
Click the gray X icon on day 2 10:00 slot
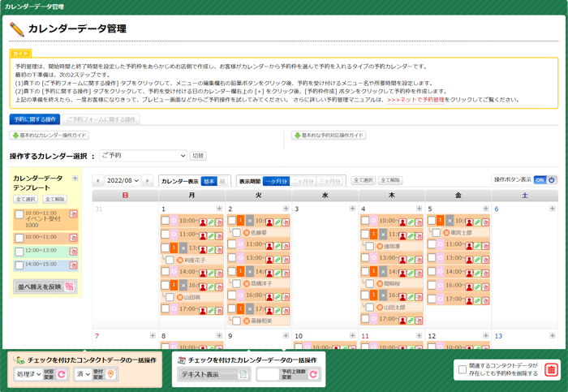coord(250,220)
